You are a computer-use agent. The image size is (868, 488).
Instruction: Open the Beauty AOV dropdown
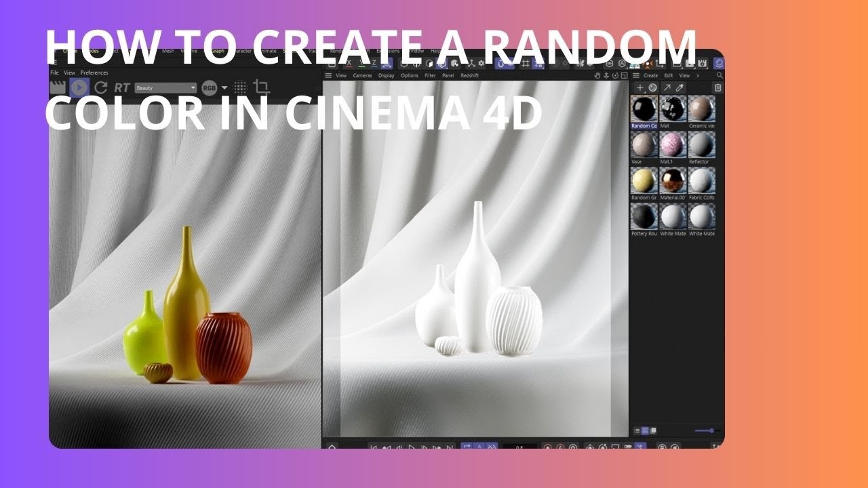(x=165, y=87)
